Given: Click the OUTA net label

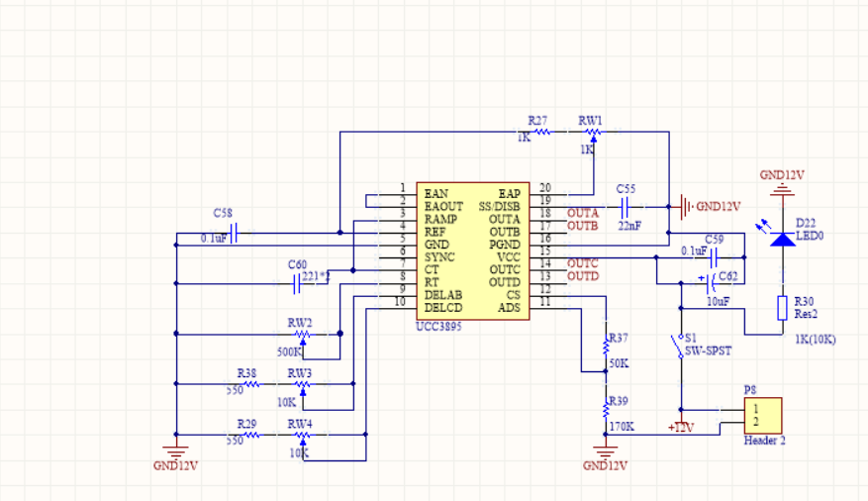Looking at the screenshot, I should tap(582, 213).
